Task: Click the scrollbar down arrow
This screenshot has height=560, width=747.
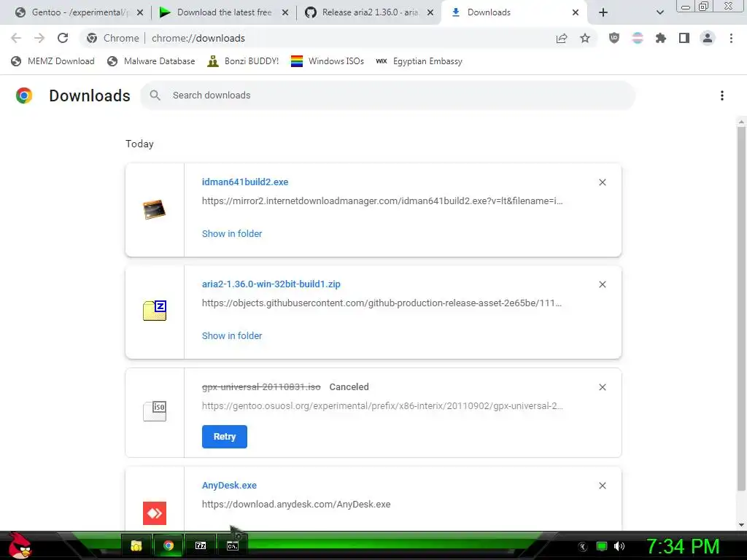Action: (741, 525)
